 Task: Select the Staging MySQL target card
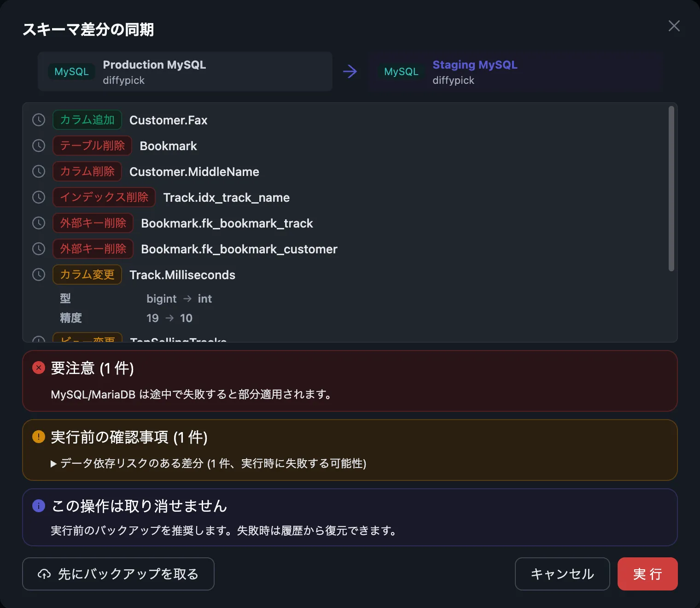pos(515,71)
